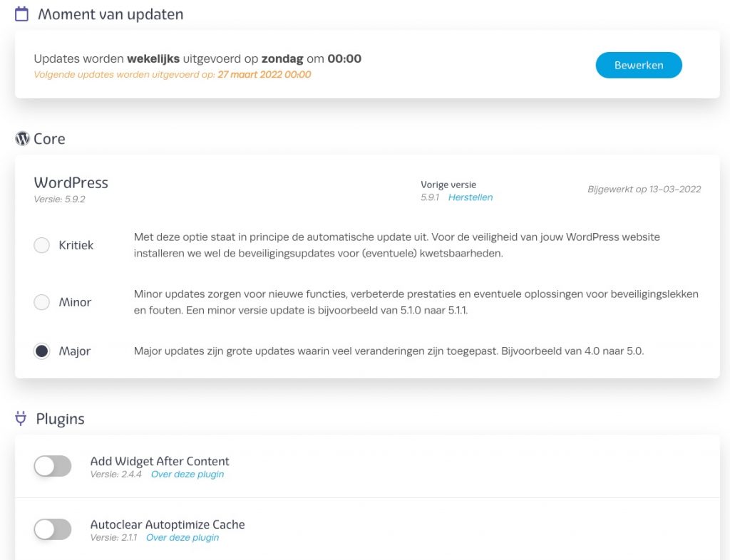Open Over deze plugin for Autoclear Autoptimize Cache
730x560 pixels.
point(182,538)
